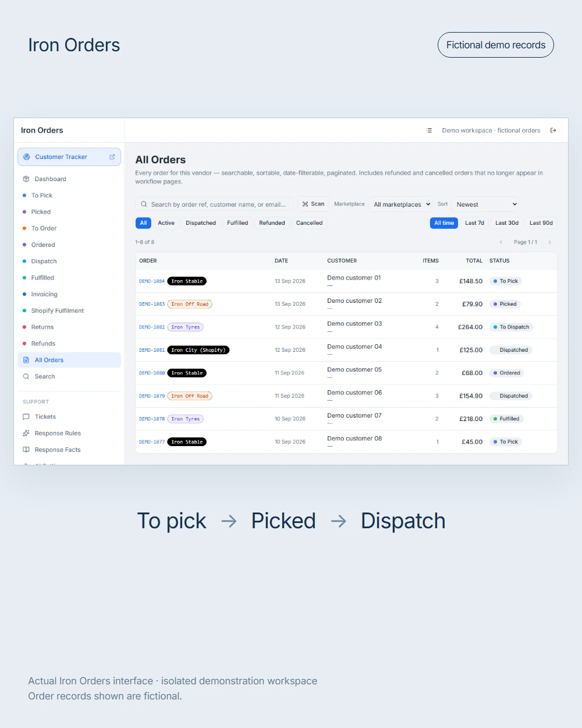Go to previous page chevron
This screenshot has width=582, height=728.
coord(501,242)
